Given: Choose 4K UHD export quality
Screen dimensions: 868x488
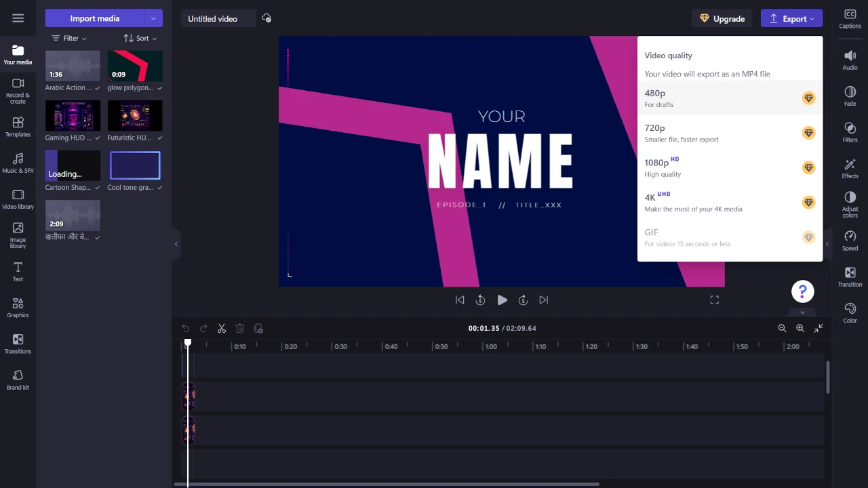Looking at the screenshot, I should click(x=730, y=202).
